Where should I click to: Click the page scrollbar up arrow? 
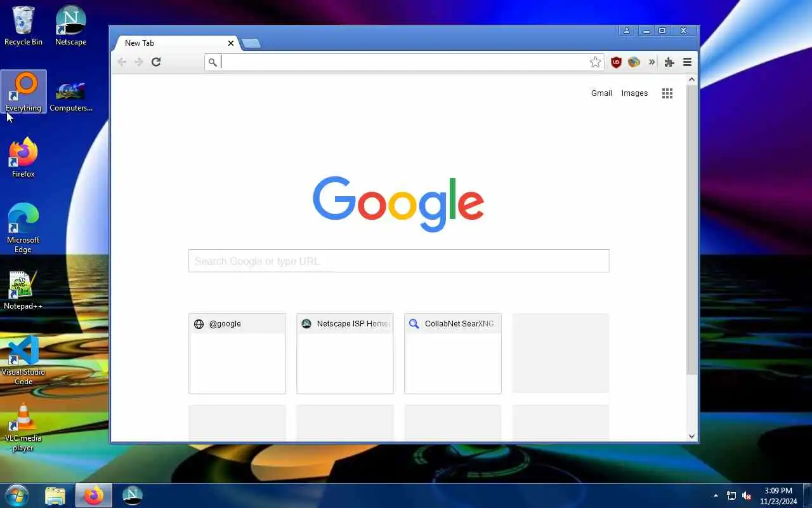[692, 80]
